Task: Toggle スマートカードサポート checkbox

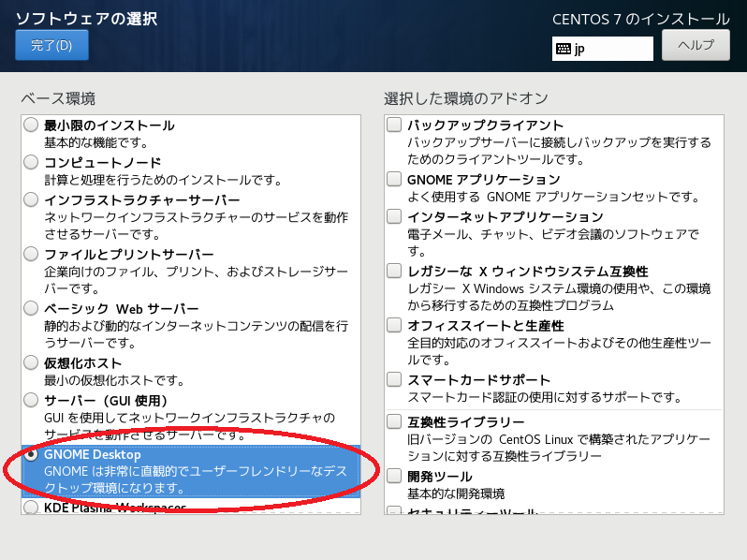Action: (x=394, y=379)
